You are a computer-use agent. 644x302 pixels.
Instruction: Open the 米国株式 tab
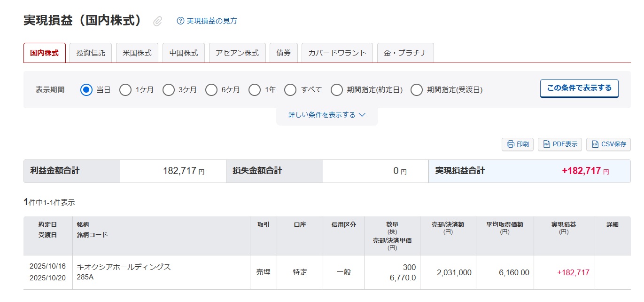pos(137,53)
